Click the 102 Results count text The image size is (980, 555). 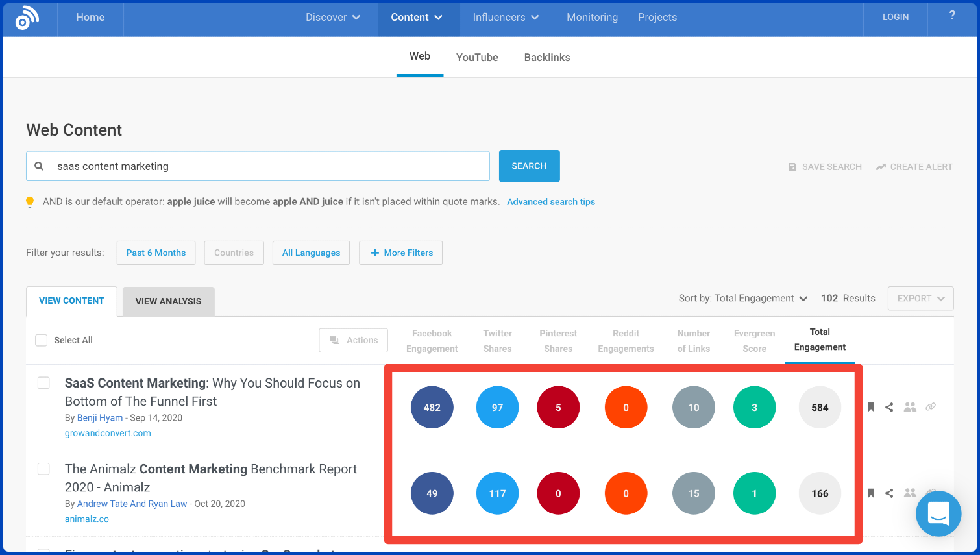848,299
